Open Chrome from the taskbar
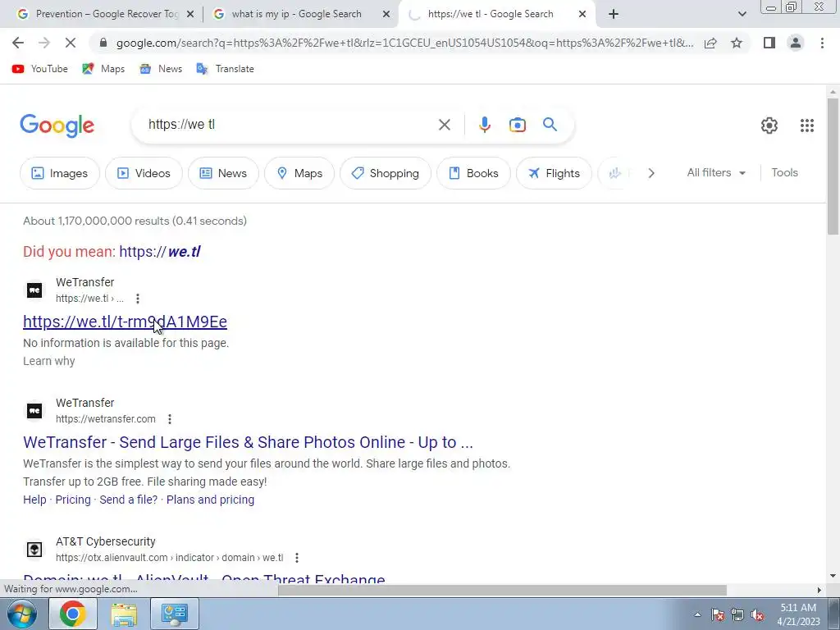Image resolution: width=840 pixels, height=630 pixels. click(73, 614)
